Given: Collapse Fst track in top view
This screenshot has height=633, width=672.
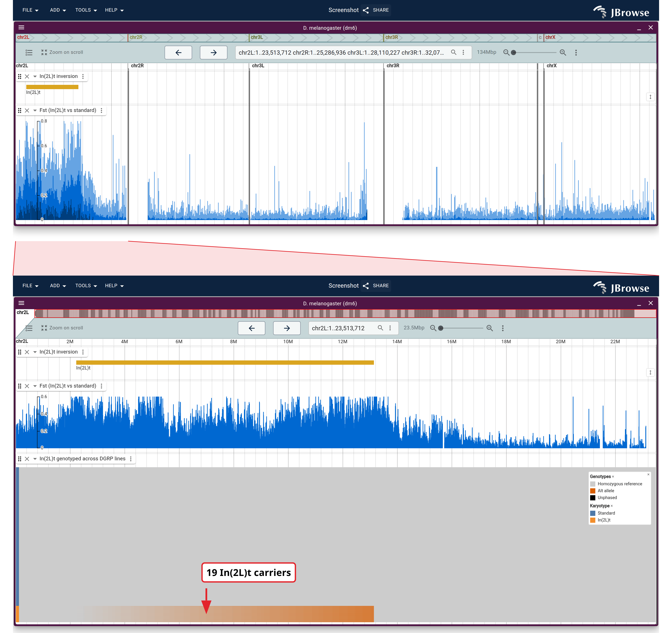Looking at the screenshot, I should tap(35, 110).
